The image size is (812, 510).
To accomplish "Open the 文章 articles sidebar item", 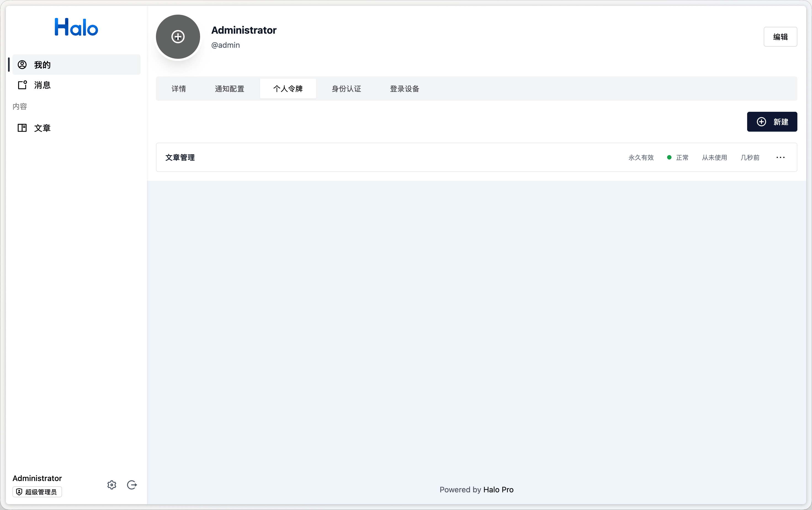I will tap(76, 128).
